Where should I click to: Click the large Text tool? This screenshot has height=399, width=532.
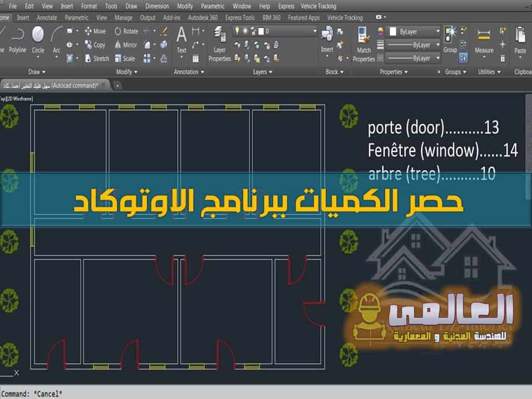pos(182,40)
